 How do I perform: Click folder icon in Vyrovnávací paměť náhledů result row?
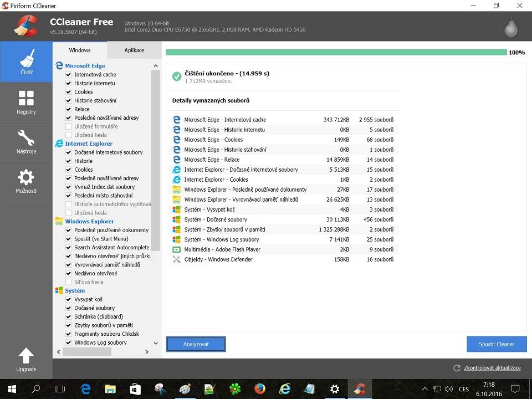coord(176,199)
